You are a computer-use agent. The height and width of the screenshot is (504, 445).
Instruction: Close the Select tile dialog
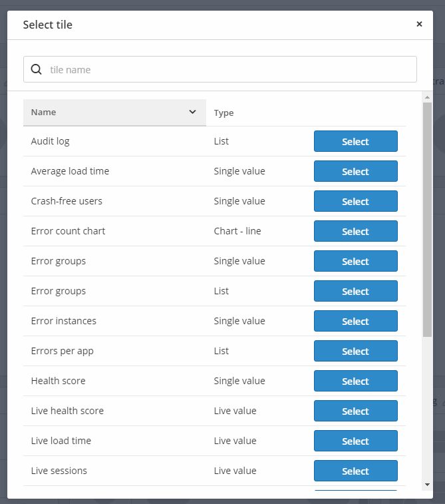point(419,24)
